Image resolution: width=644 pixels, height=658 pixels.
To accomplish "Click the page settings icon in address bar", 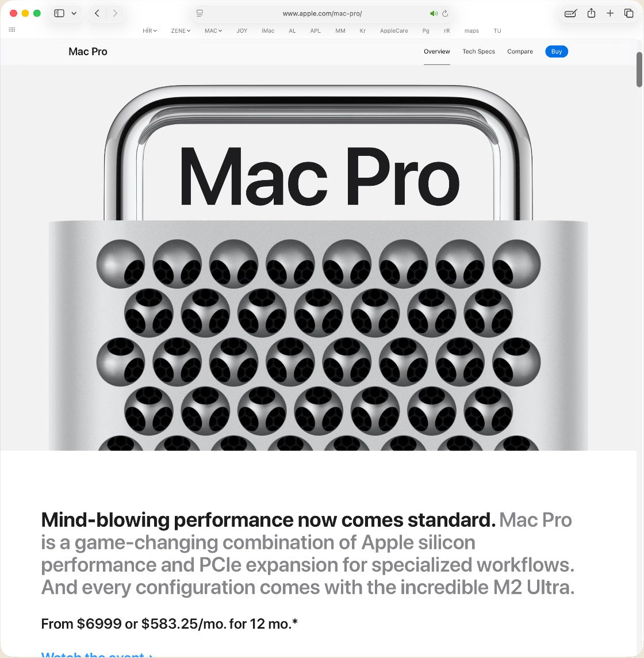I will [200, 13].
